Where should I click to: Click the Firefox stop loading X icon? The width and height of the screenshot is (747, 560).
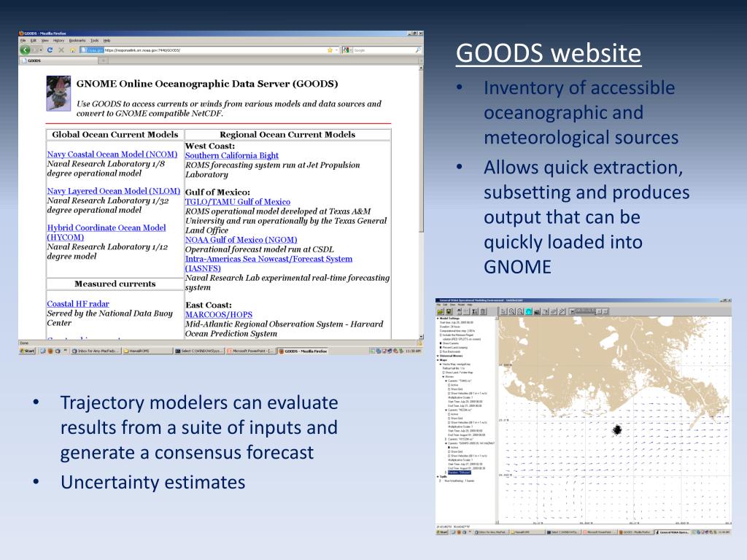point(61,50)
